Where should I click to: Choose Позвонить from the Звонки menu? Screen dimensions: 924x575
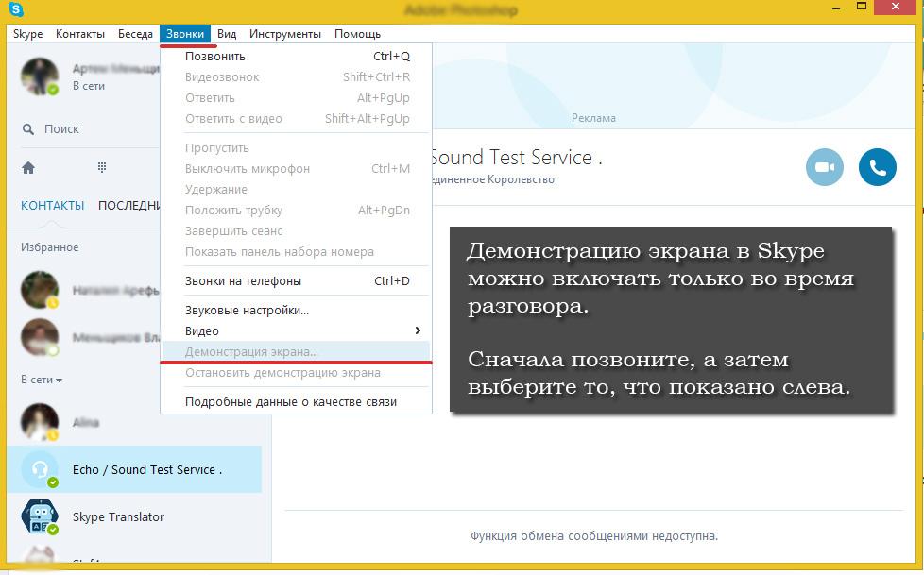point(297,56)
